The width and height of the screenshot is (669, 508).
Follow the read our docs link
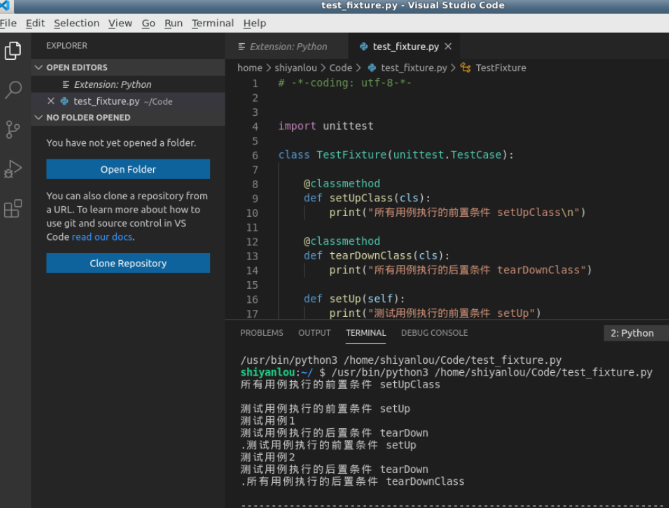[x=102, y=237]
